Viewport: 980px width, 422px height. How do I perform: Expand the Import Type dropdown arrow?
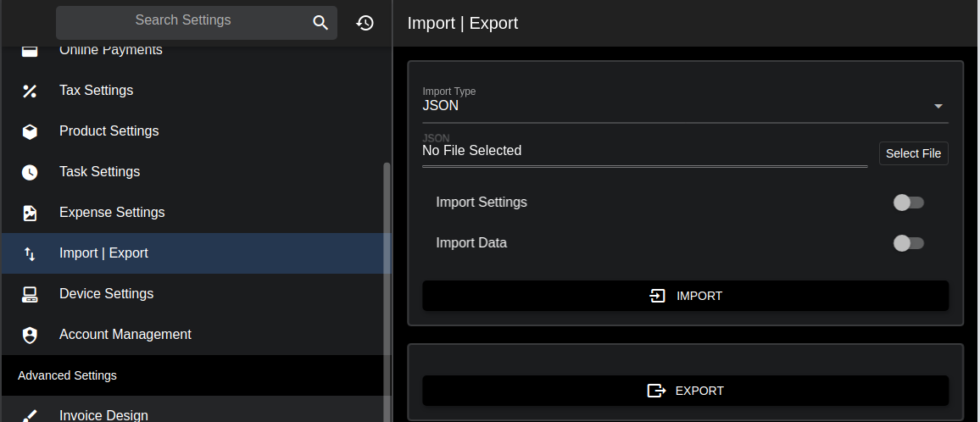[938, 106]
